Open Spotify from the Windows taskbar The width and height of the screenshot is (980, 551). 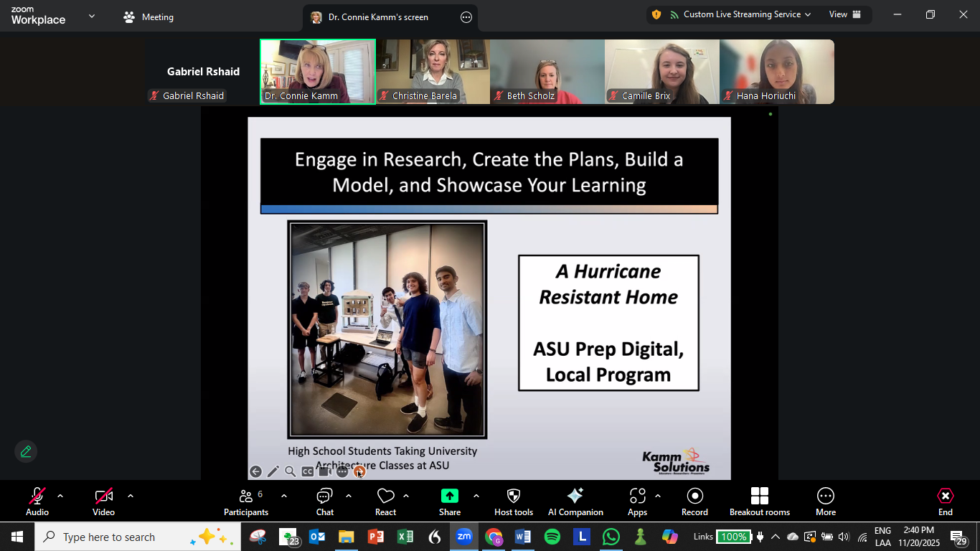point(552,537)
